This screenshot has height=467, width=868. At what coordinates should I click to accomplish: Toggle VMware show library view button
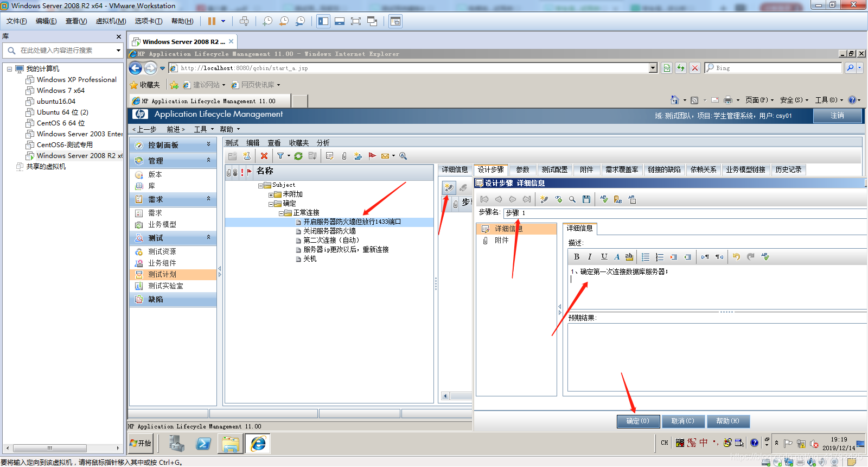click(x=323, y=21)
